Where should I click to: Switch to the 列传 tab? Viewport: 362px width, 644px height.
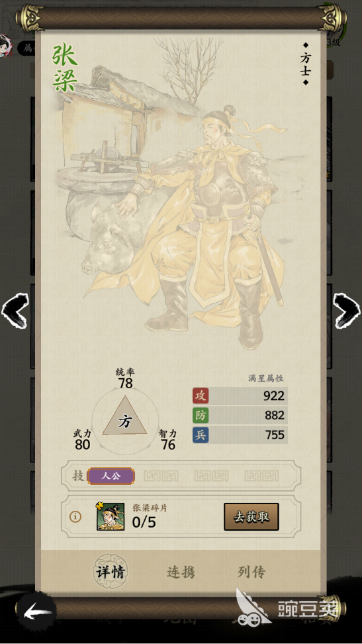coord(251,572)
